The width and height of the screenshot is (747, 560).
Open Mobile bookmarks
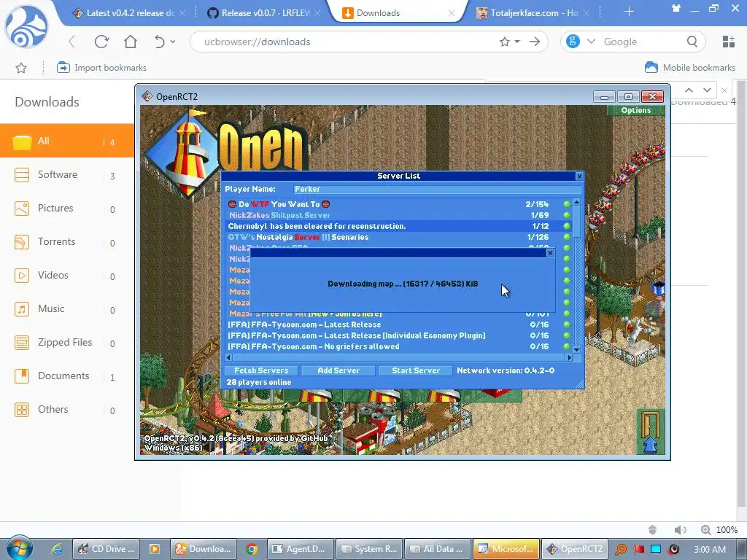(x=690, y=68)
